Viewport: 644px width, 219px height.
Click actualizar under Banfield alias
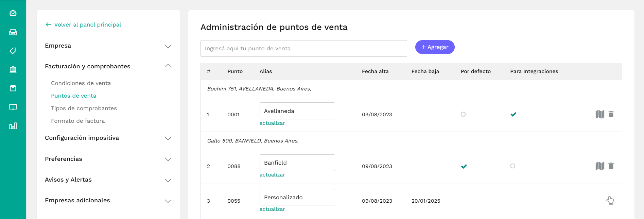click(x=272, y=175)
